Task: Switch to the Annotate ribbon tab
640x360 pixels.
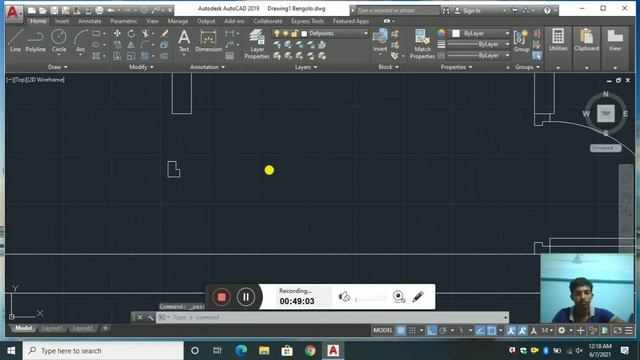Action: (89, 21)
